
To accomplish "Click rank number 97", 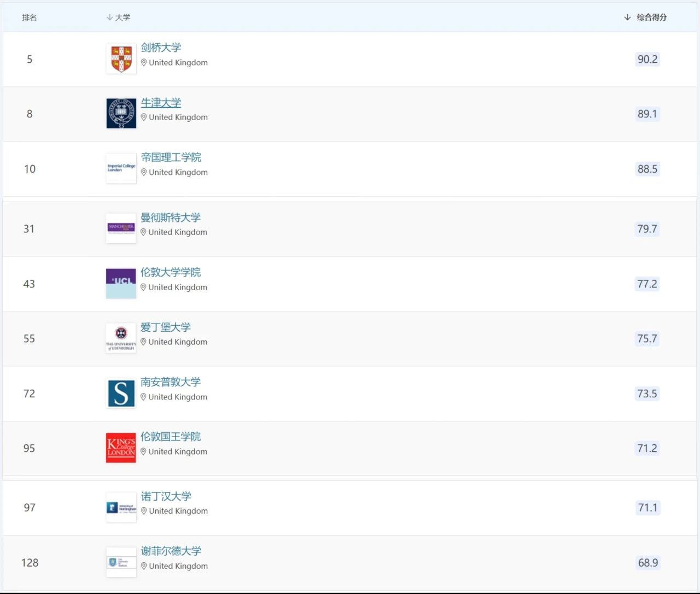I will tap(30, 508).
